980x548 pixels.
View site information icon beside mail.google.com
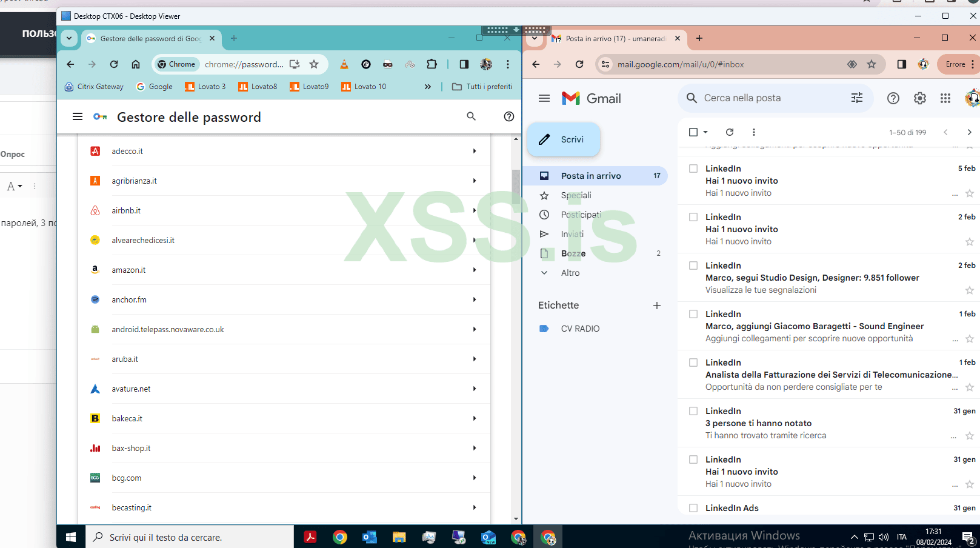605,64
